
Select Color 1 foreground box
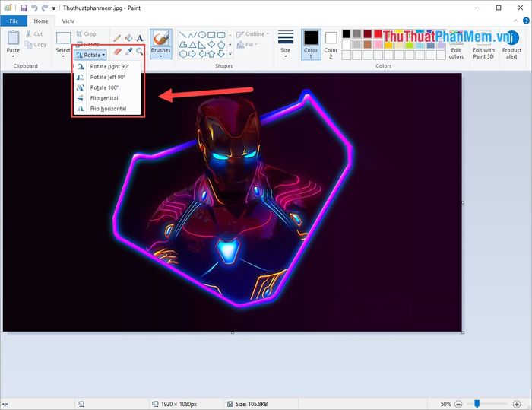[x=311, y=43]
